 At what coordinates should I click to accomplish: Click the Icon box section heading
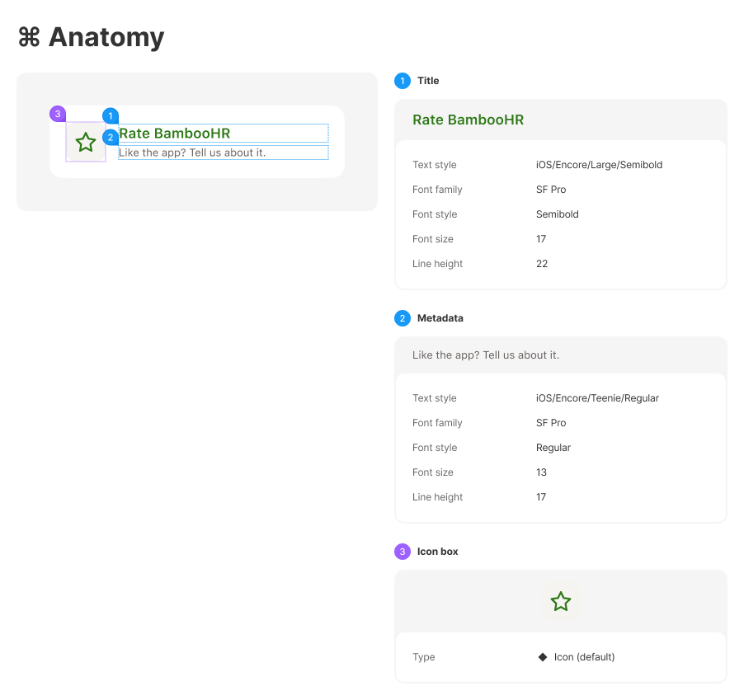pos(437,552)
